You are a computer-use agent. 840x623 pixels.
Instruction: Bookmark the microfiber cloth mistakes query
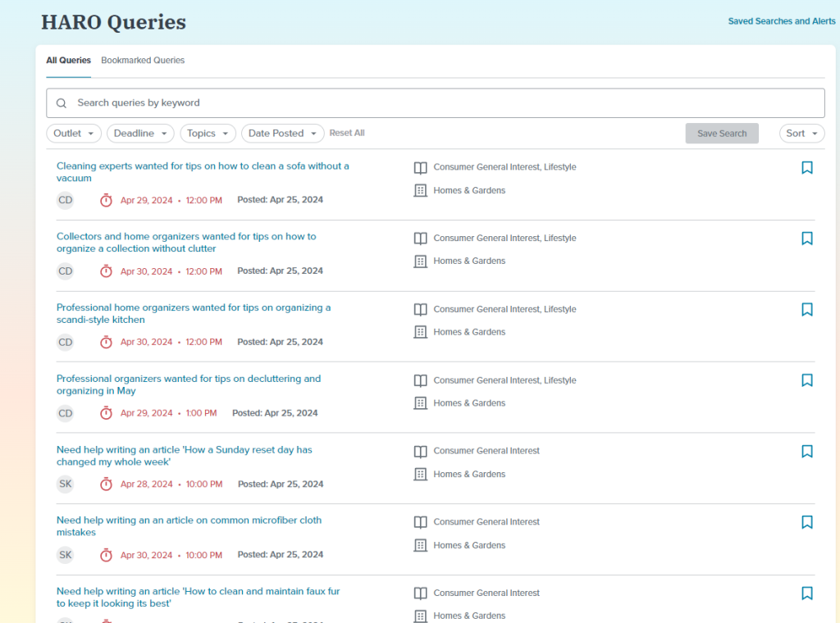(807, 522)
